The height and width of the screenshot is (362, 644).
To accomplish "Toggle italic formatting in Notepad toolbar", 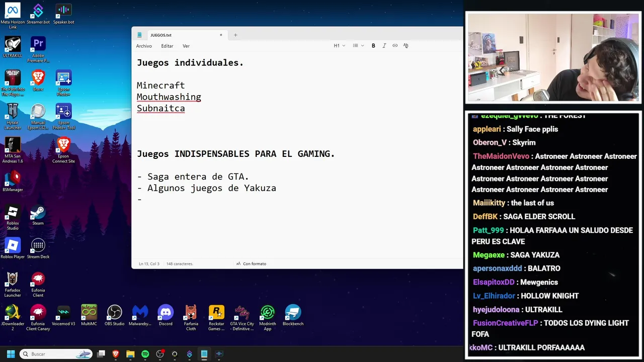I will 384,46.
